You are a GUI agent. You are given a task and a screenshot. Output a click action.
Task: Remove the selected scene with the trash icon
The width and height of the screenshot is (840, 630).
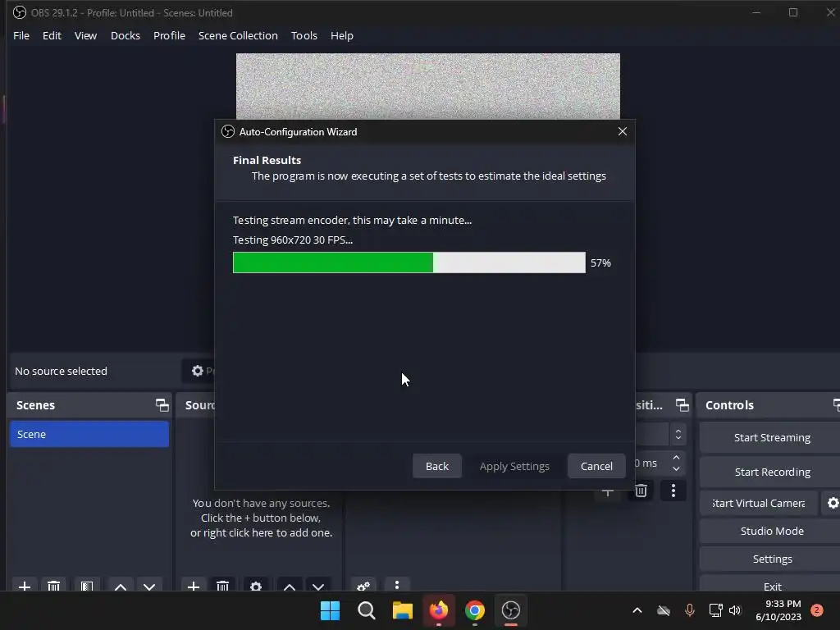[x=53, y=586]
